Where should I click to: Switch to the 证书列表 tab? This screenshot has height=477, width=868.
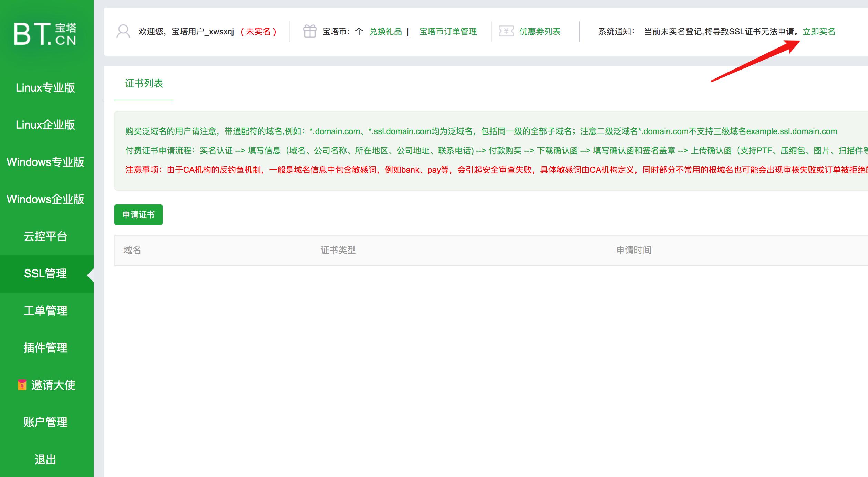144,83
